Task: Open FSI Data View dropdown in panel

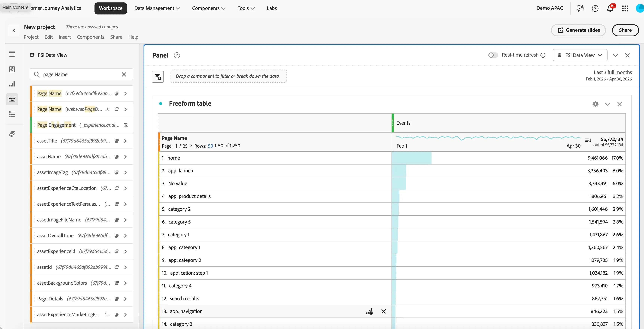Action: (580, 55)
